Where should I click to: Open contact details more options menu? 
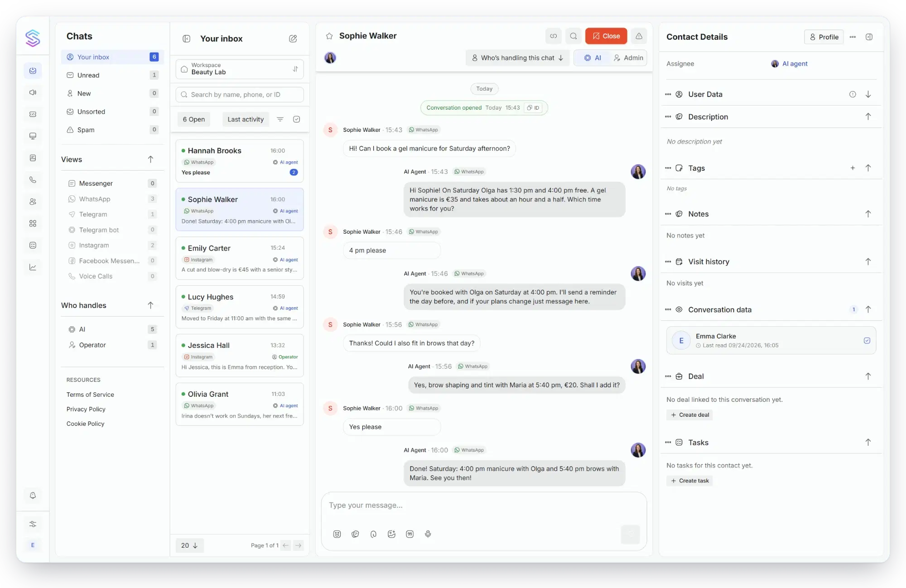click(x=853, y=37)
